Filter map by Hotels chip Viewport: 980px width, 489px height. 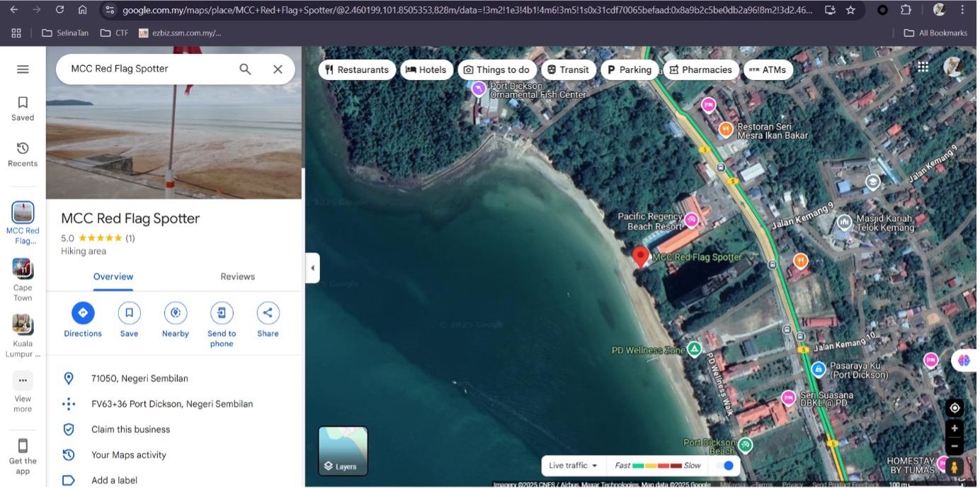pyautogui.click(x=426, y=69)
